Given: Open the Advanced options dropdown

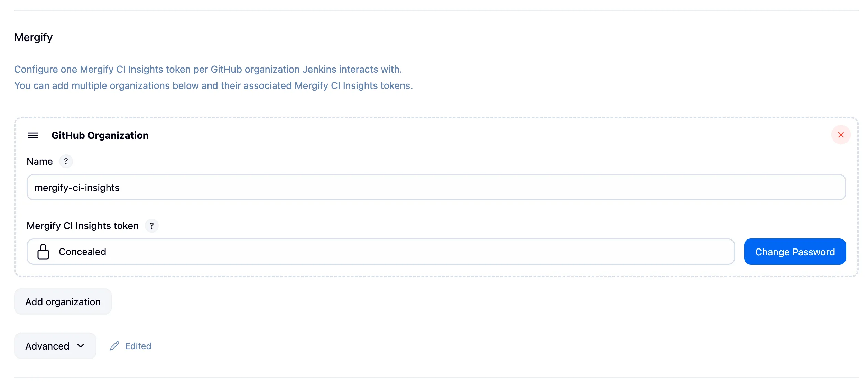Looking at the screenshot, I should 55,346.
